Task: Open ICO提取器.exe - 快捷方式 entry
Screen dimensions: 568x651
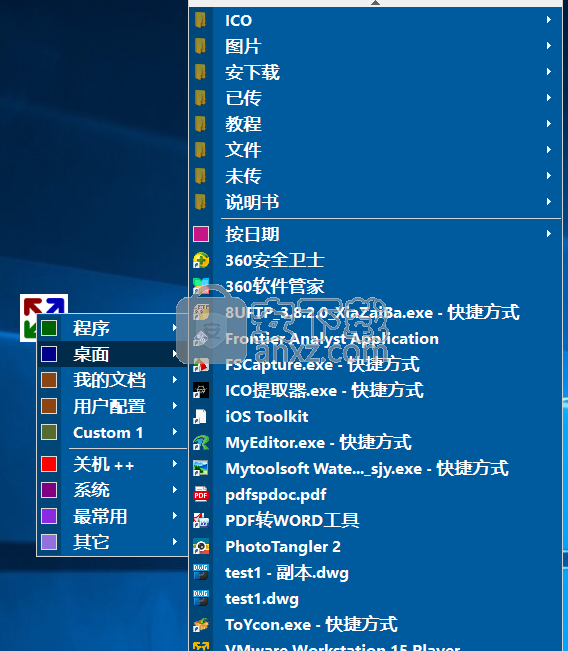Action: (x=375, y=390)
